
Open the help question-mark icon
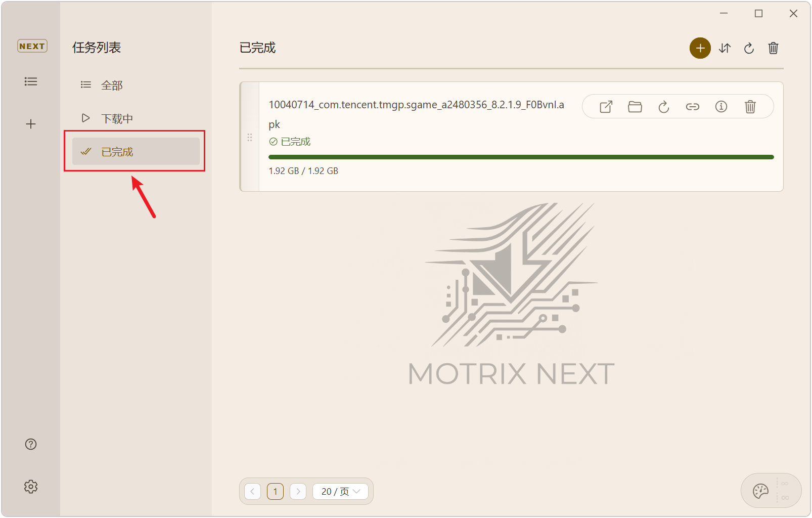point(31,444)
